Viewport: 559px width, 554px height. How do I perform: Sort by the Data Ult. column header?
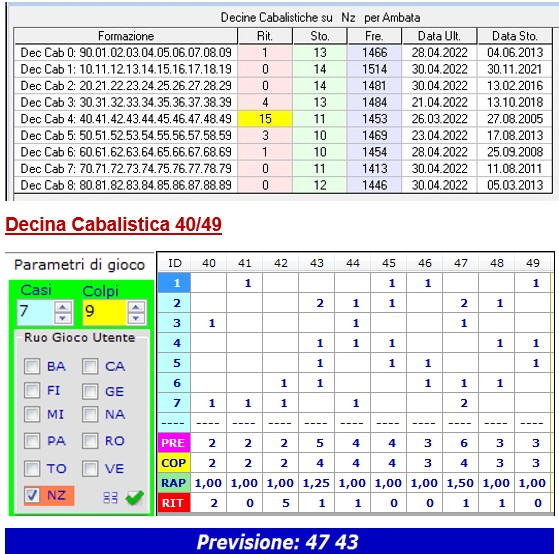(x=439, y=36)
